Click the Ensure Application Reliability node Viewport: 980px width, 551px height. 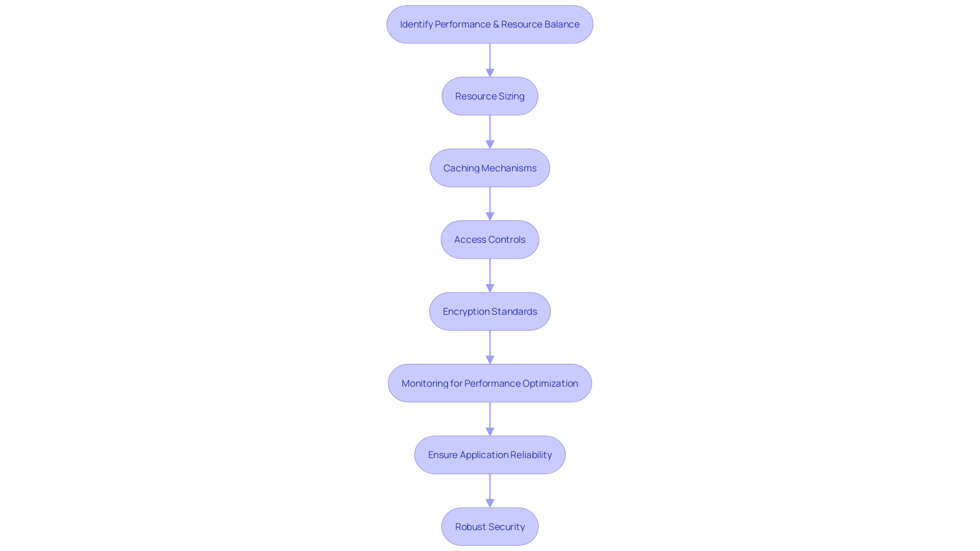point(490,455)
